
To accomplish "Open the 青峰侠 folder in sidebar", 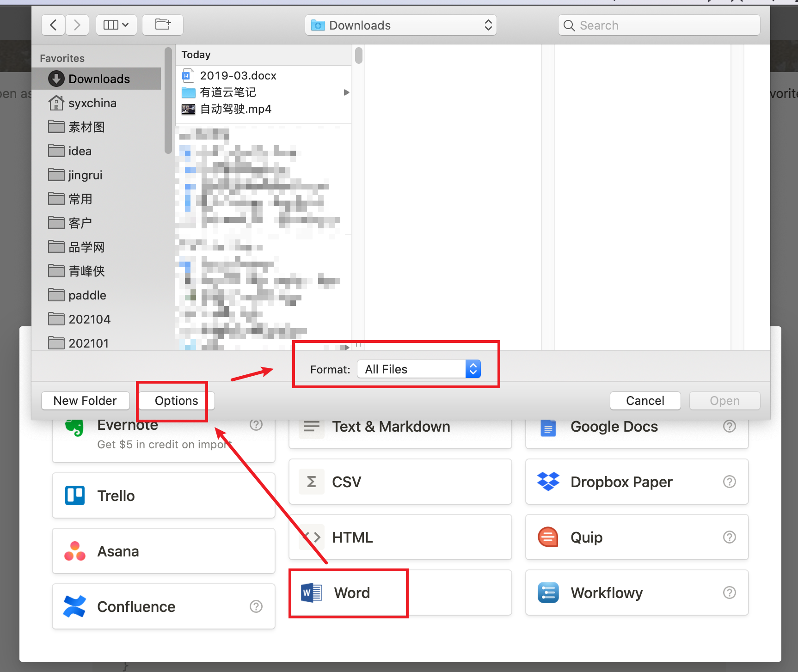I will coord(97,271).
